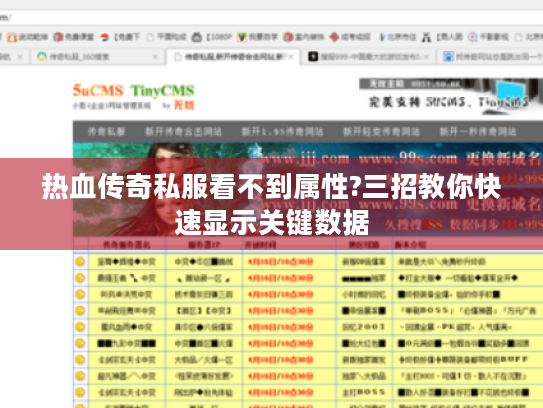The width and height of the screenshot is (543, 408).
Task: Click the gold coin icon in the 【首区】【中变】 row
Action: 80,311
